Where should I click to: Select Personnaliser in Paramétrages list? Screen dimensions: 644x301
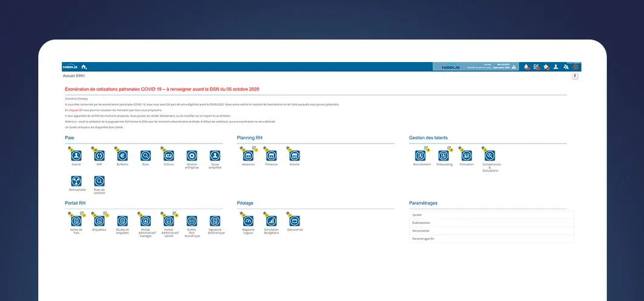point(492,230)
